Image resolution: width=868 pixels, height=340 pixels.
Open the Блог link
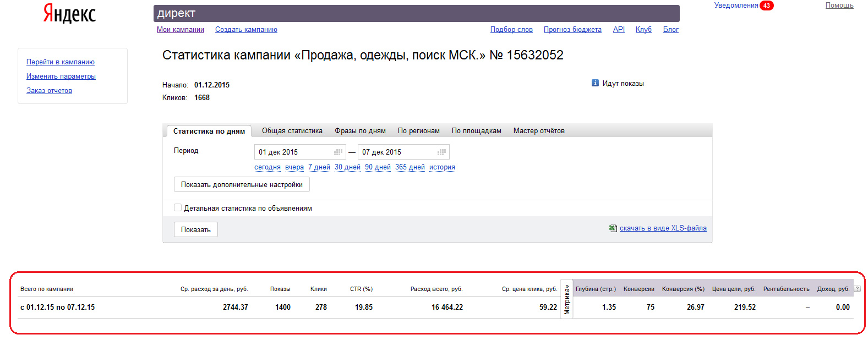coord(671,30)
